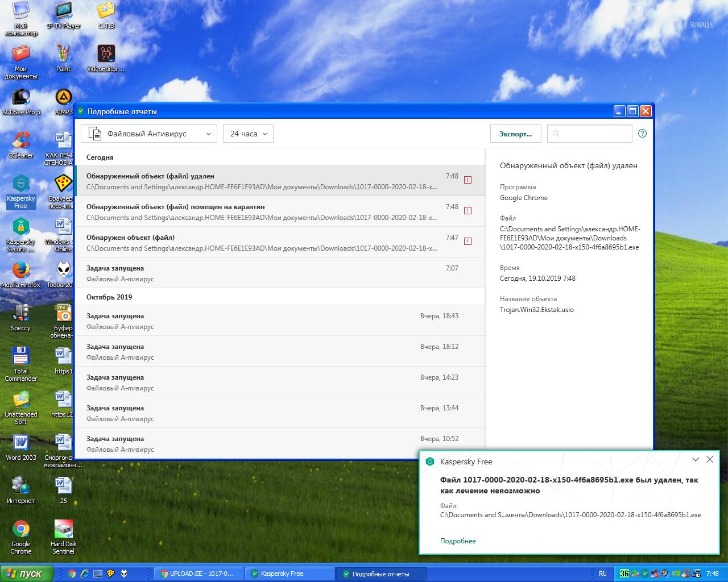Collapse the Kaspersky Free notification with chevron
The image size is (728, 582).
coord(695,460)
